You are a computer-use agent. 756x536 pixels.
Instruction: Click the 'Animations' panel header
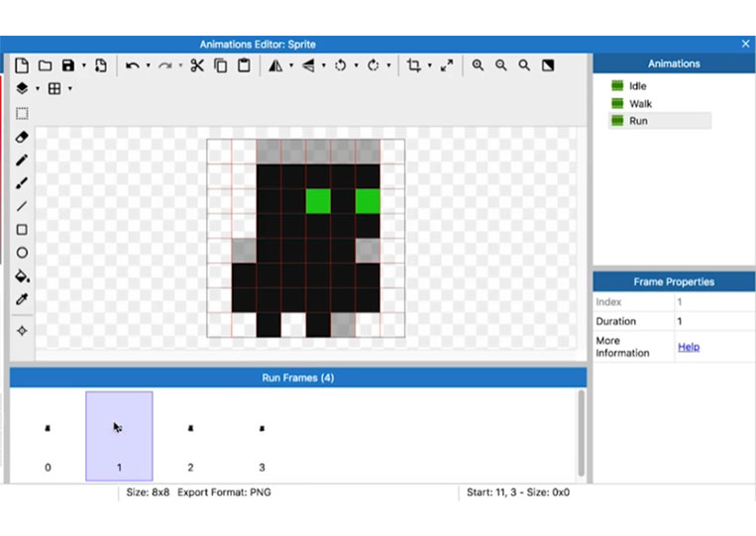674,63
